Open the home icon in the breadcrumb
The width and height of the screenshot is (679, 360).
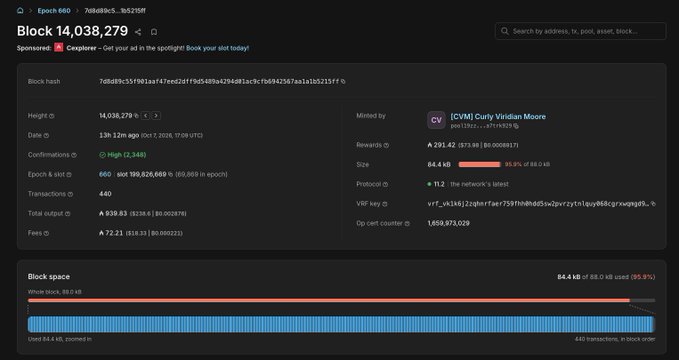[20, 10]
